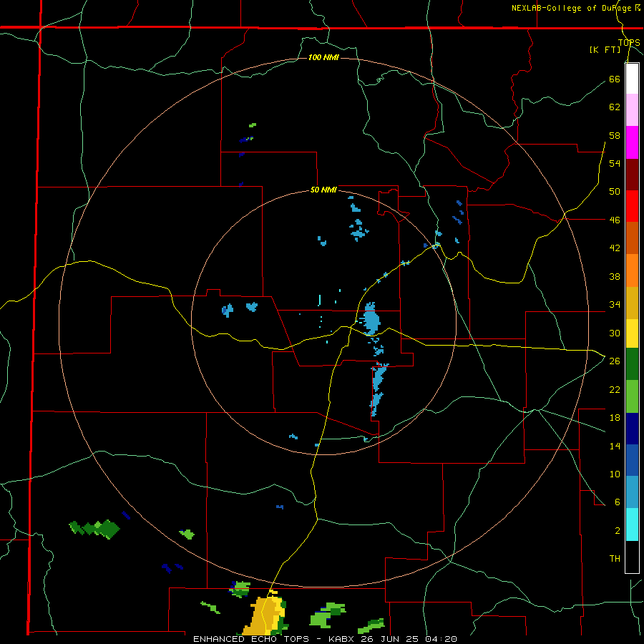Select the navy 14-18 kft legend swatch
This screenshot has height=644, width=644.
[632, 429]
